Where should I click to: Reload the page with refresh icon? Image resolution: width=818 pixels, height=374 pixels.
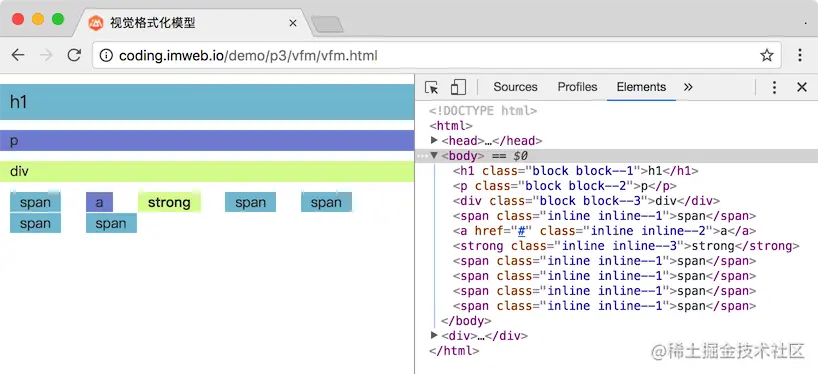pyautogui.click(x=75, y=55)
